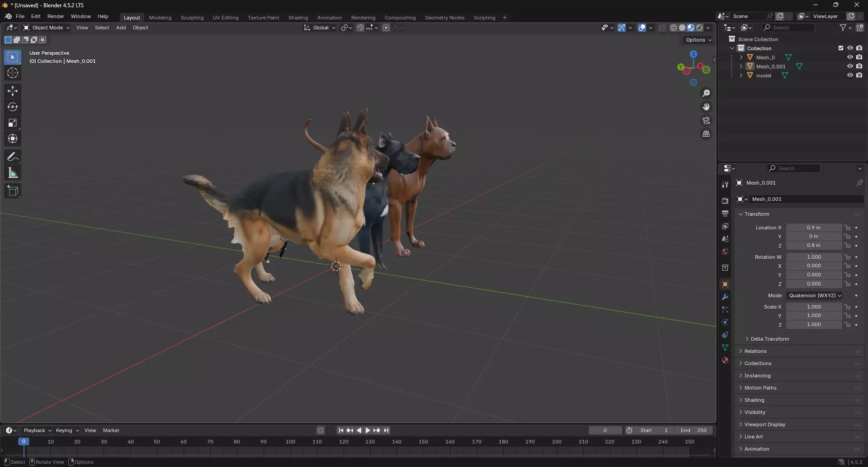Jump to the timeline start frame
The width and height of the screenshot is (868, 467).
341,430
